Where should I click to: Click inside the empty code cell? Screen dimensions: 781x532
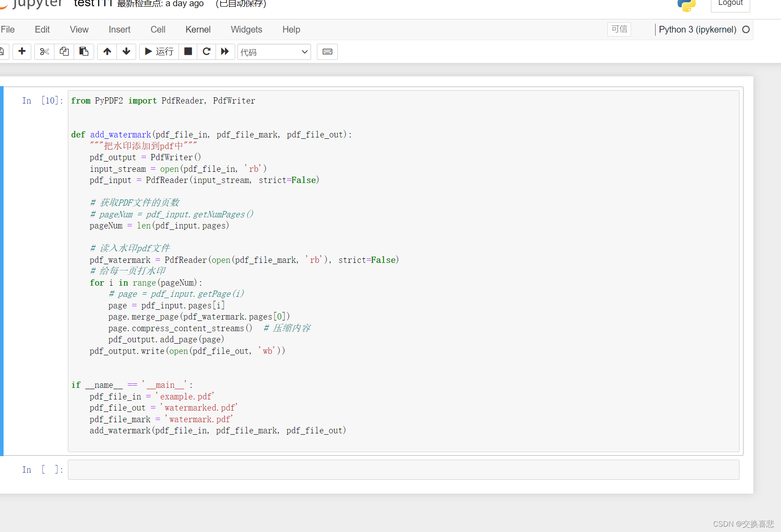(403, 470)
